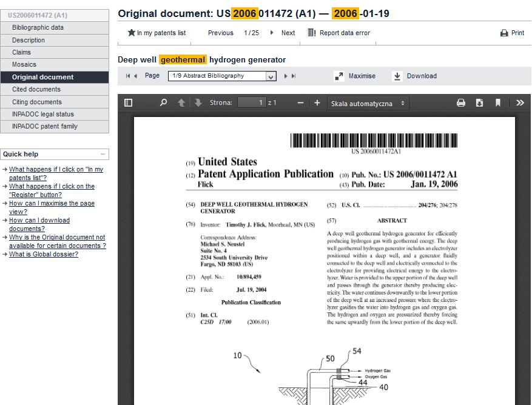Click the Download arrow icon
This screenshot has height=405, width=532.
(397, 76)
